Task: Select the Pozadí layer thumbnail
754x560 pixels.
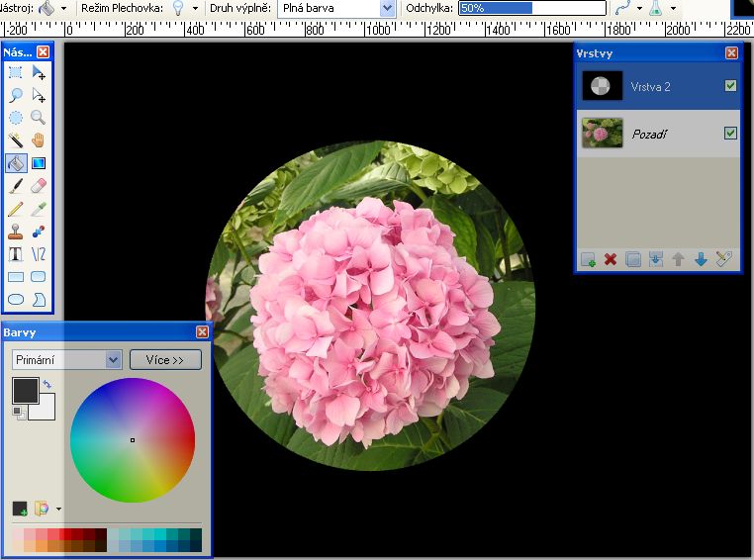Action: 602,133
